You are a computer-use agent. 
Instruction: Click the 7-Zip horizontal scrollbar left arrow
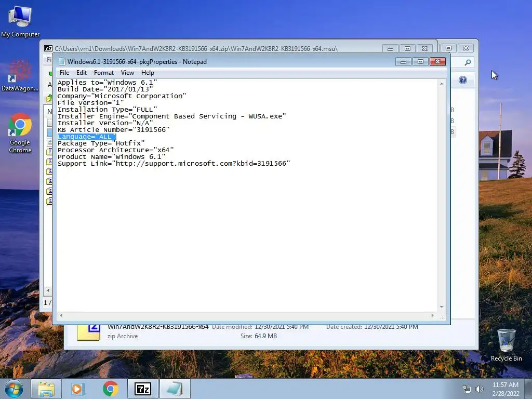coord(48,290)
